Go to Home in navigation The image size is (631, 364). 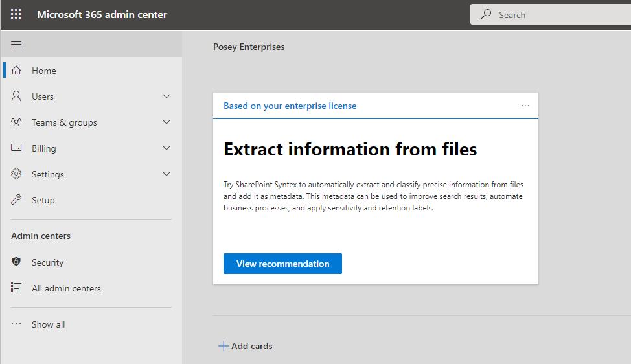coord(92,71)
